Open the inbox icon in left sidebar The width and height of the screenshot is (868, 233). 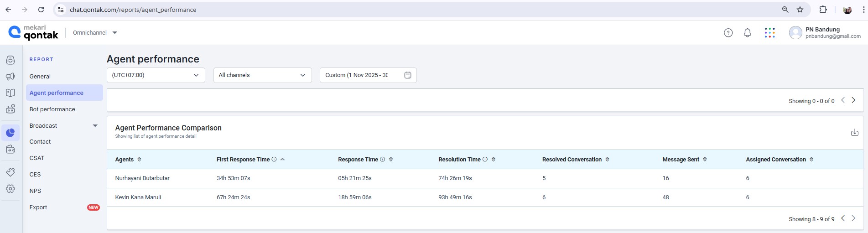click(x=10, y=60)
